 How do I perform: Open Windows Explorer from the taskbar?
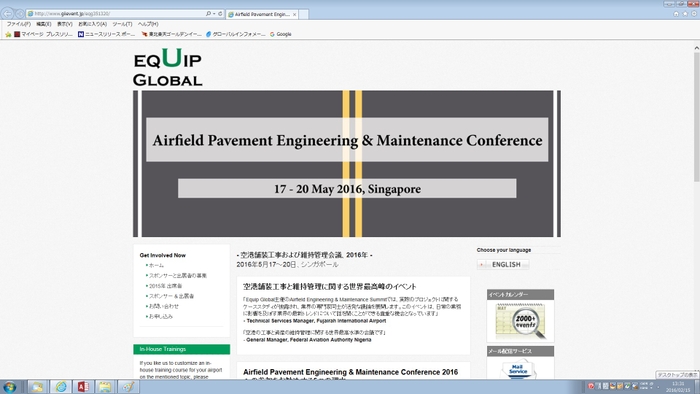click(38, 387)
